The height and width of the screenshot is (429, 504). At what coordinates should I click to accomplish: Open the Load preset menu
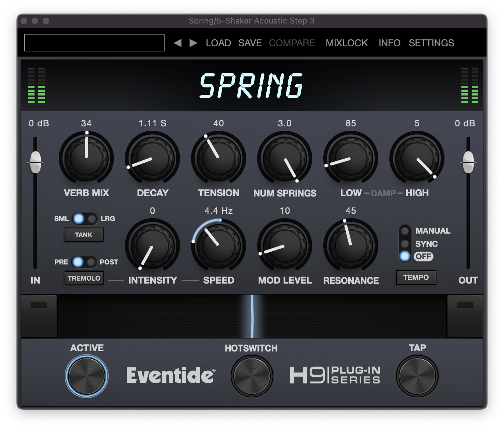click(218, 43)
